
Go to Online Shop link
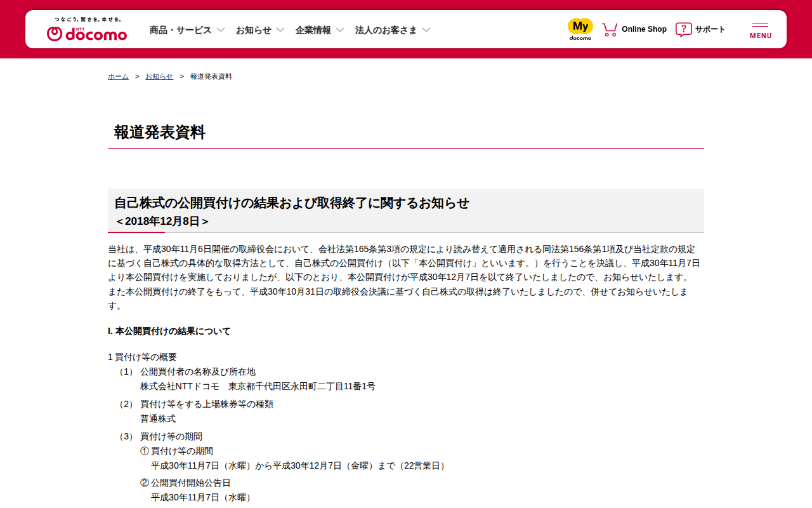click(644, 29)
